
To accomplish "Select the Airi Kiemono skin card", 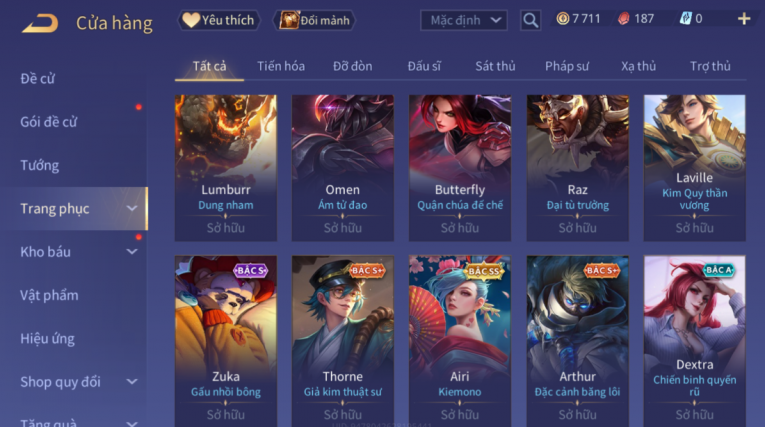I will (x=460, y=341).
